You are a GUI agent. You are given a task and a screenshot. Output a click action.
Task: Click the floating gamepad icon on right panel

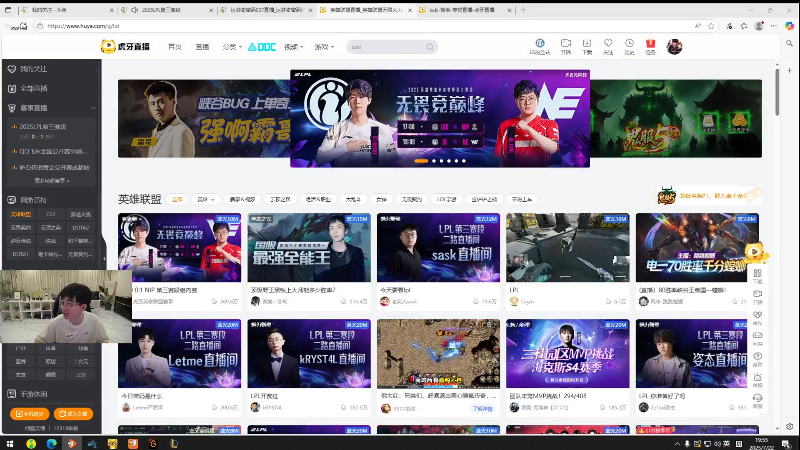click(757, 338)
